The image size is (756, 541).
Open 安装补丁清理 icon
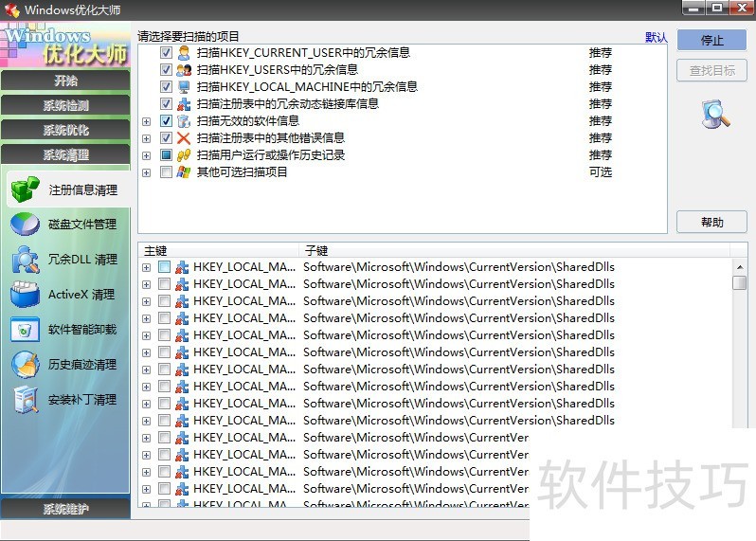[25, 400]
